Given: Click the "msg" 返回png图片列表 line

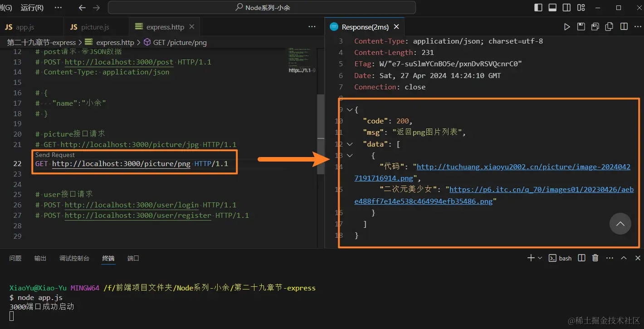Looking at the screenshot, I should pyautogui.click(x=415, y=133).
